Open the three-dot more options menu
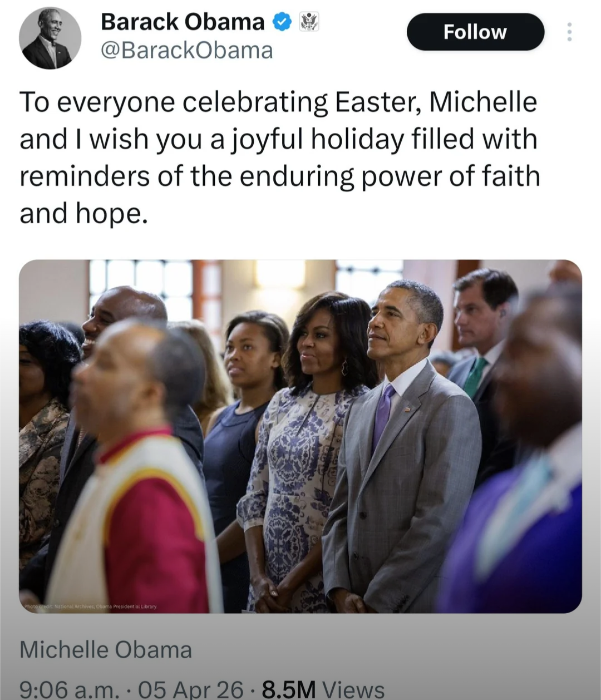The height and width of the screenshot is (700, 601). click(x=569, y=32)
